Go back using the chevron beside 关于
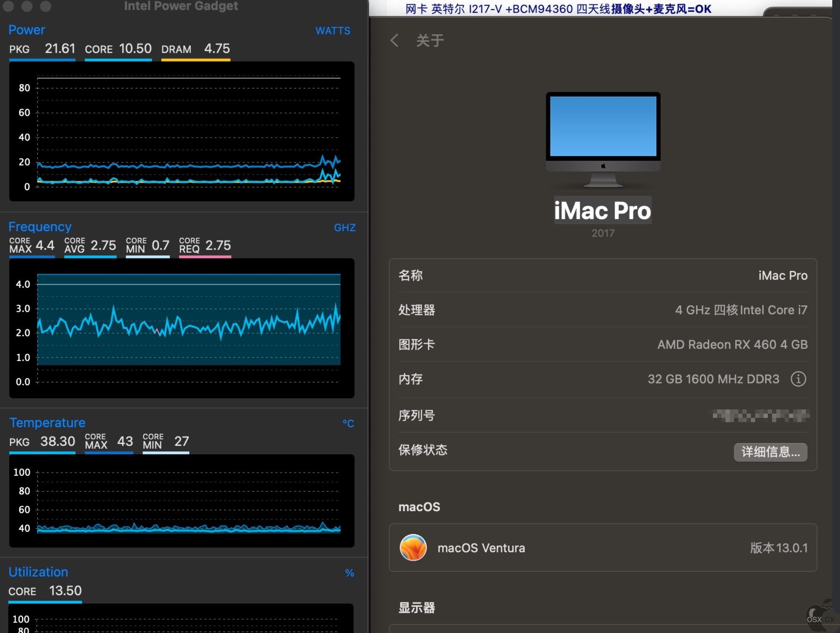This screenshot has width=840, height=633. (x=395, y=40)
